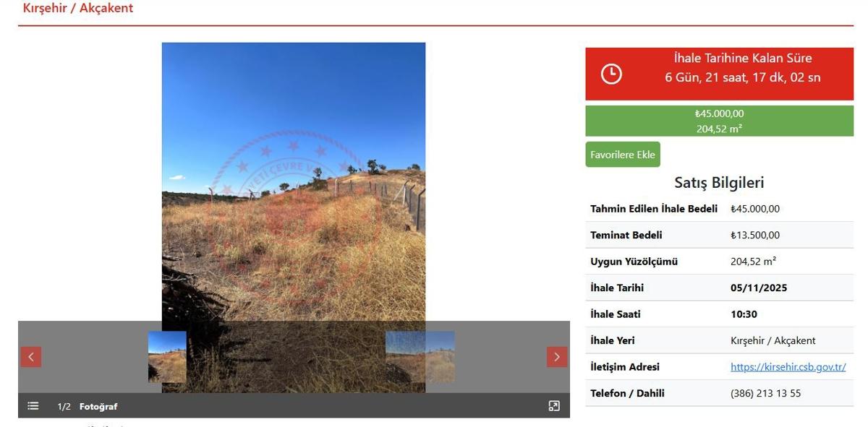
Task: Select the first photo thumbnail
Action: tap(167, 357)
